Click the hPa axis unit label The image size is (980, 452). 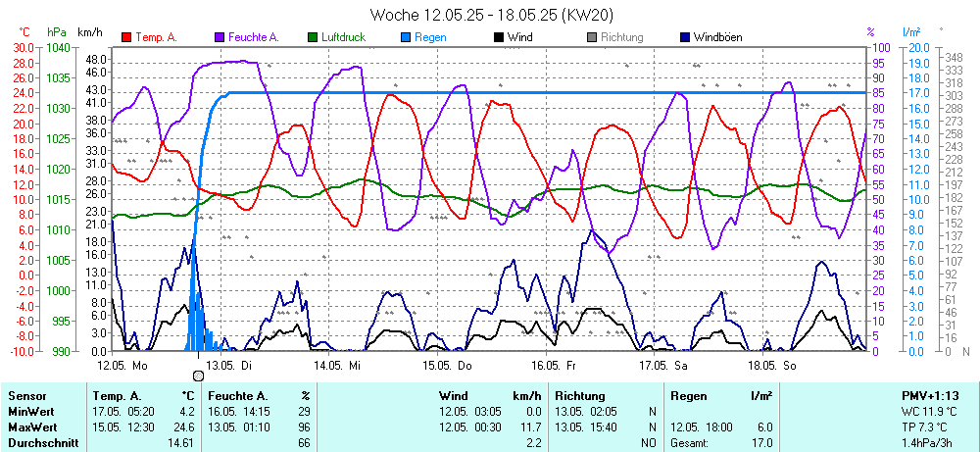click(x=56, y=32)
